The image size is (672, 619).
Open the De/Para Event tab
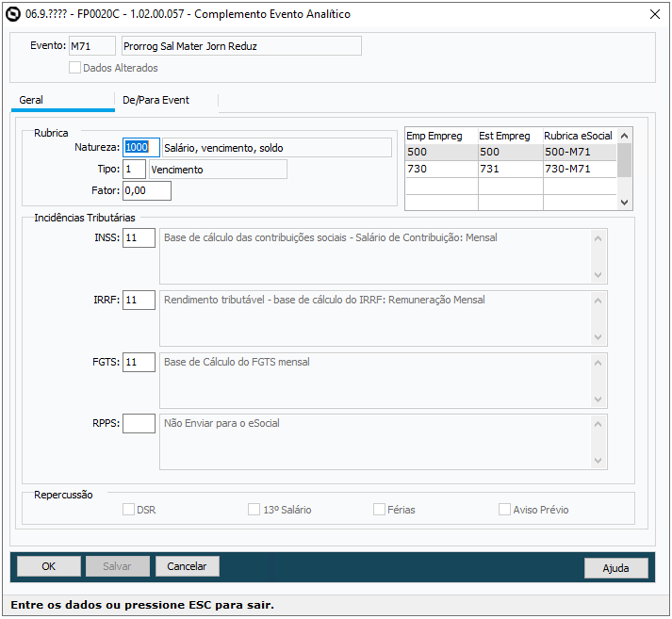(166, 100)
